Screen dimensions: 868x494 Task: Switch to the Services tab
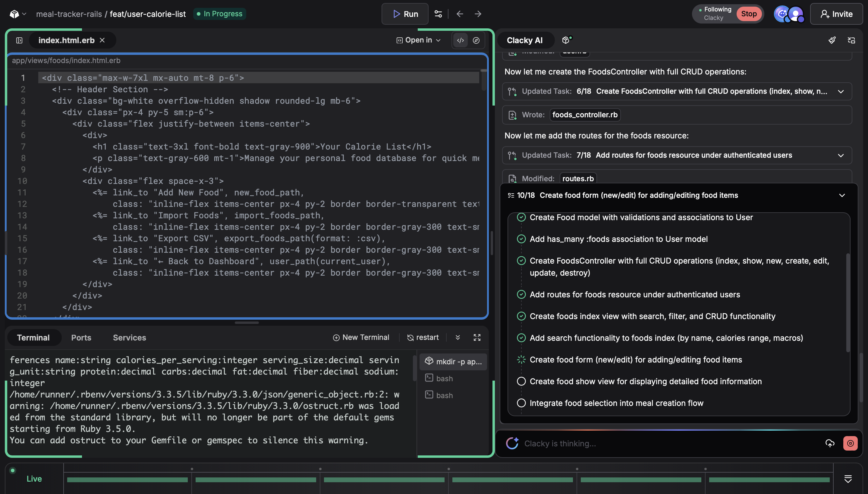[130, 337]
